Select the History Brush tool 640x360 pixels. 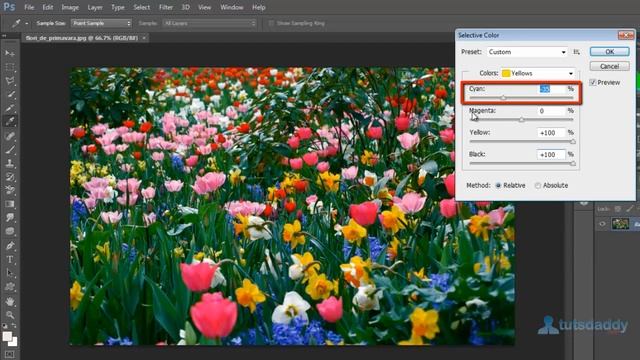(x=10, y=177)
